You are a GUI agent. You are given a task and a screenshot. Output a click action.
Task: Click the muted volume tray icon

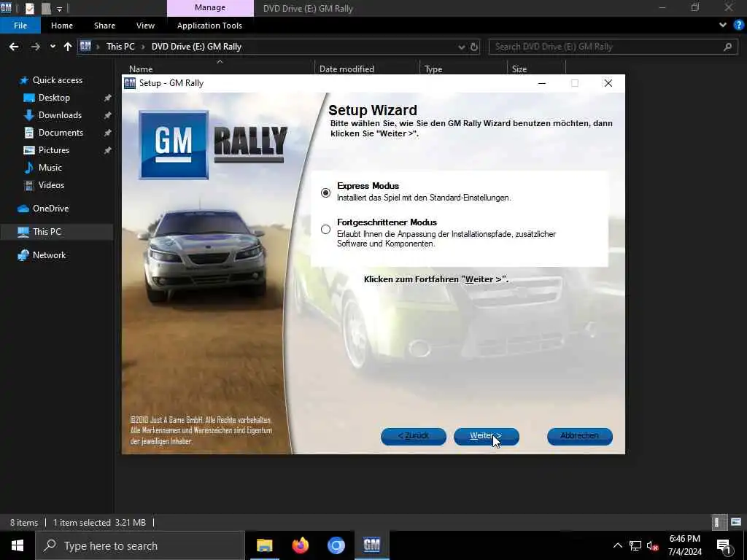click(x=653, y=545)
